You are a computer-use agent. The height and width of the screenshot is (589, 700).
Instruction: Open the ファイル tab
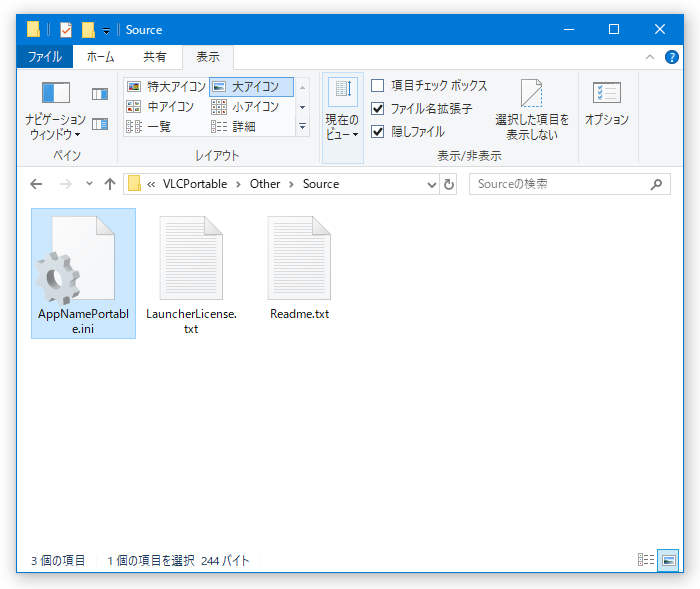(x=45, y=57)
